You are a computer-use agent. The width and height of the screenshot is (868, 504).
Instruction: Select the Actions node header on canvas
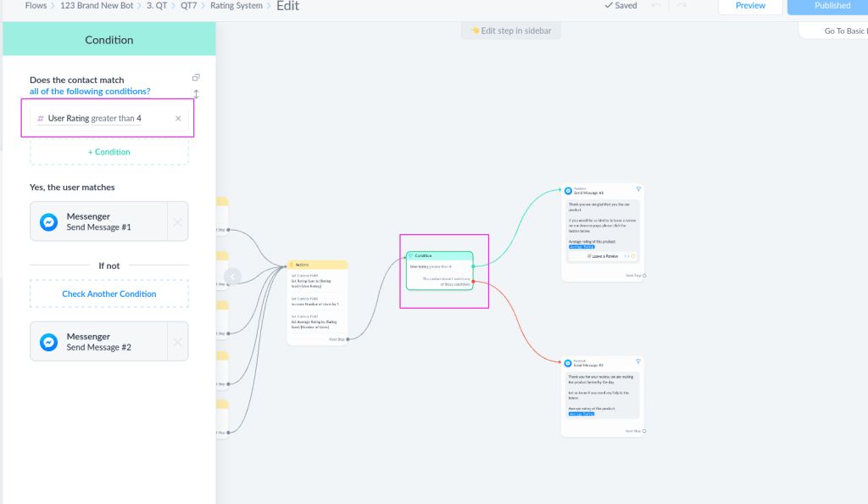pos(317,265)
